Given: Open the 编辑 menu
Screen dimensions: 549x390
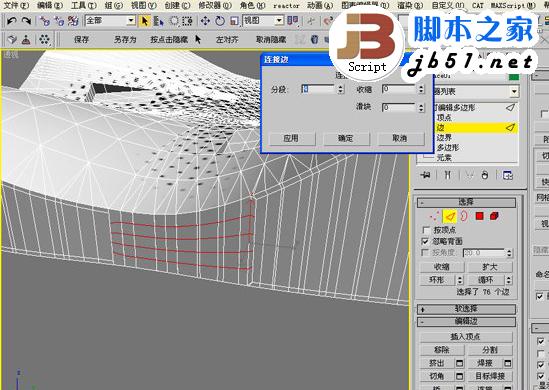Looking at the screenshot, I should click(50, 6).
